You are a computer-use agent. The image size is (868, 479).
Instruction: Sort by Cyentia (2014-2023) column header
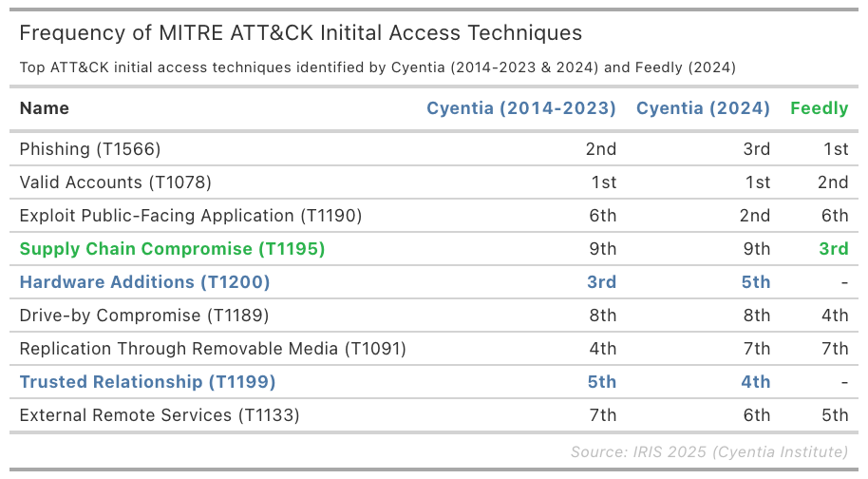pos(520,108)
